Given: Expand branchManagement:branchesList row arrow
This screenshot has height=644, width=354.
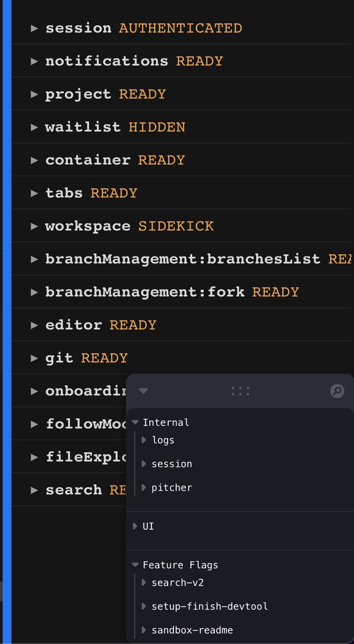Looking at the screenshot, I should (x=34, y=259).
